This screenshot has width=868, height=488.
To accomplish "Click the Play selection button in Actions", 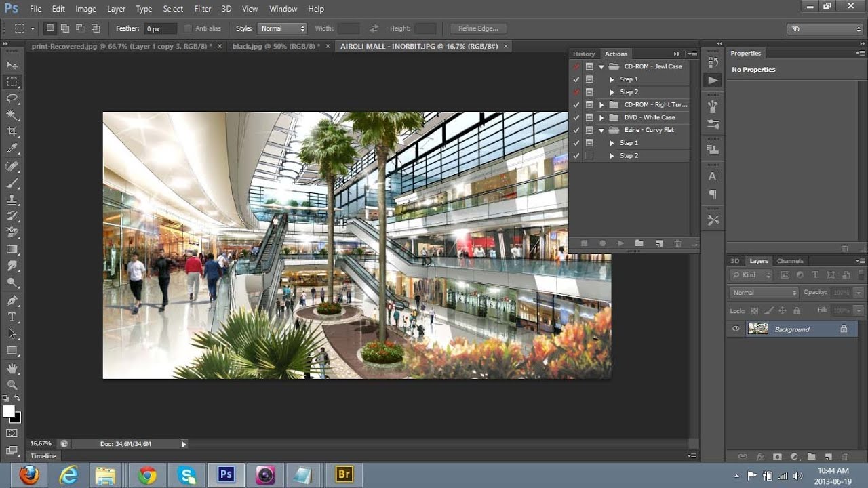I will point(620,243).
